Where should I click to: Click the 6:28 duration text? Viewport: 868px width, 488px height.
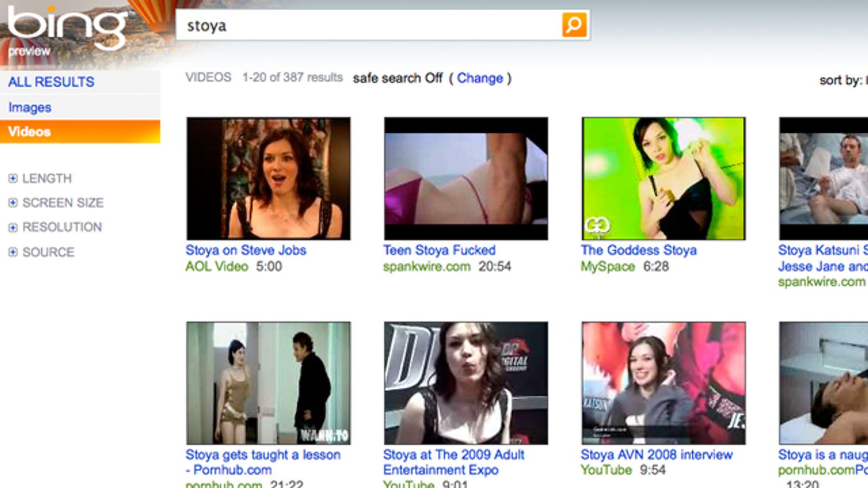pos(656,266)
